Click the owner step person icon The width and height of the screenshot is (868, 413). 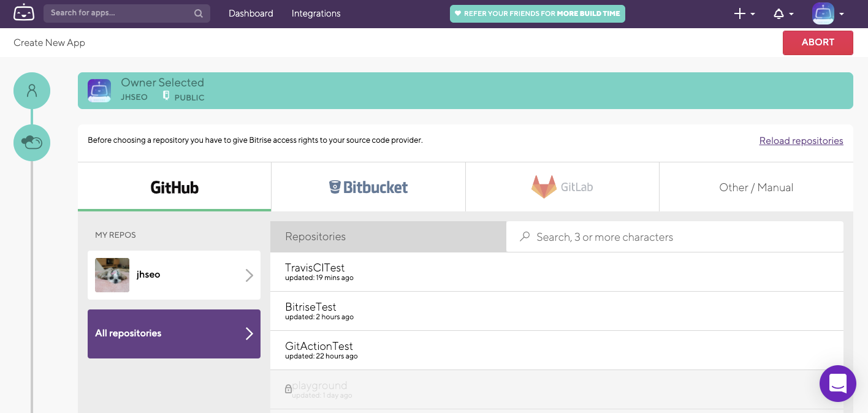tap(32, 91)
